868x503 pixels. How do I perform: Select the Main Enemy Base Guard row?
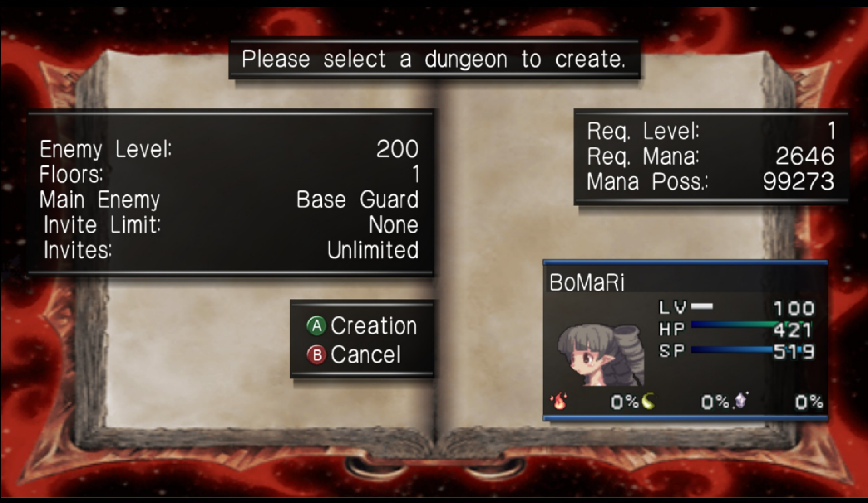[x=229, y=199]
